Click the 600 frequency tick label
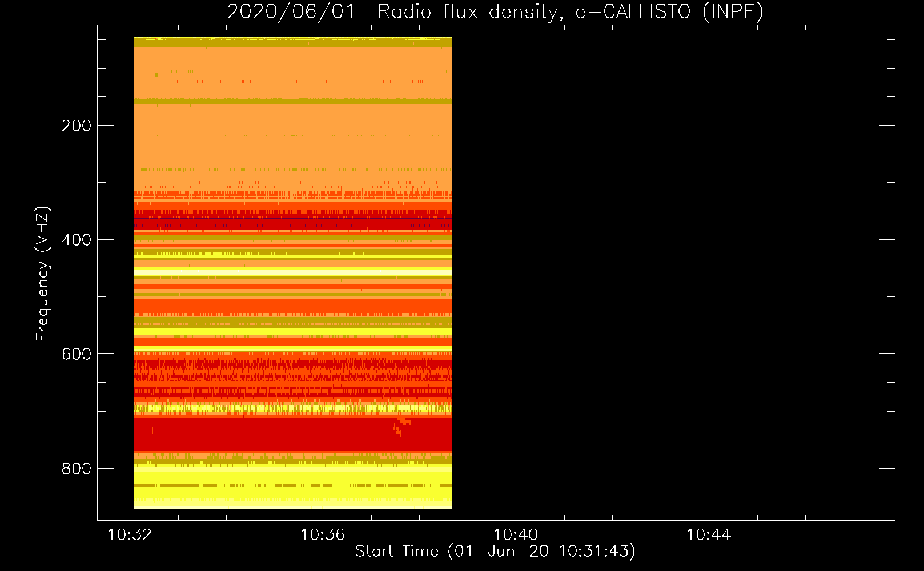924x571 pixels. [x=77, y=354]
